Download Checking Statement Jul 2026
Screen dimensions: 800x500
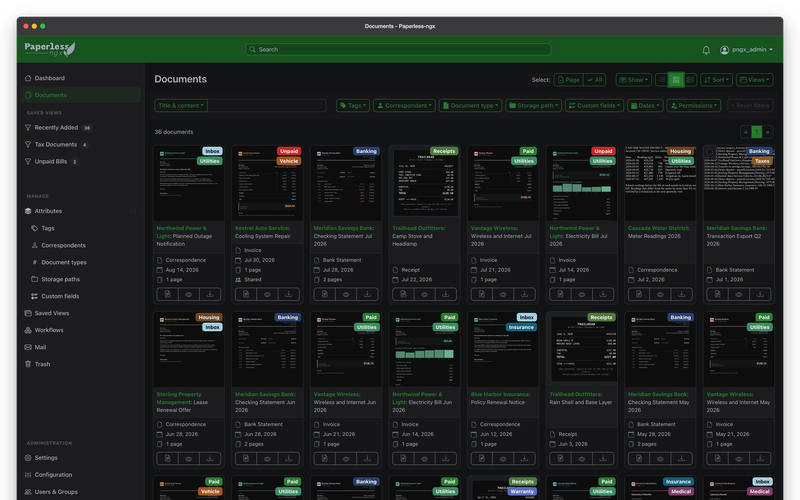pos(367,294)
